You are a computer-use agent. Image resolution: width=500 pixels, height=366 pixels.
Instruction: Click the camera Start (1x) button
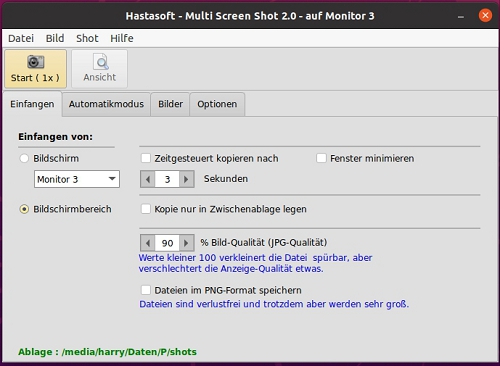pyautogui.click(x=35, y=69)
